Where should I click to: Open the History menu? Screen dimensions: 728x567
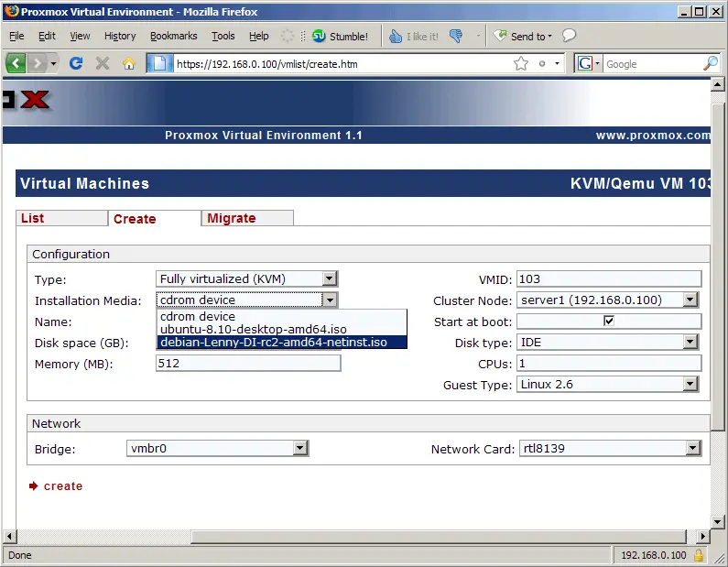[120, 37]
